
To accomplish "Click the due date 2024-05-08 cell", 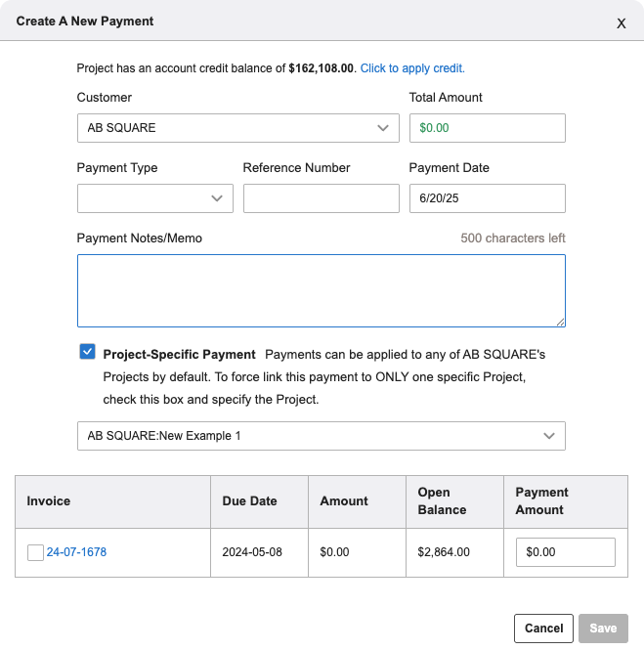I will 259,552.
